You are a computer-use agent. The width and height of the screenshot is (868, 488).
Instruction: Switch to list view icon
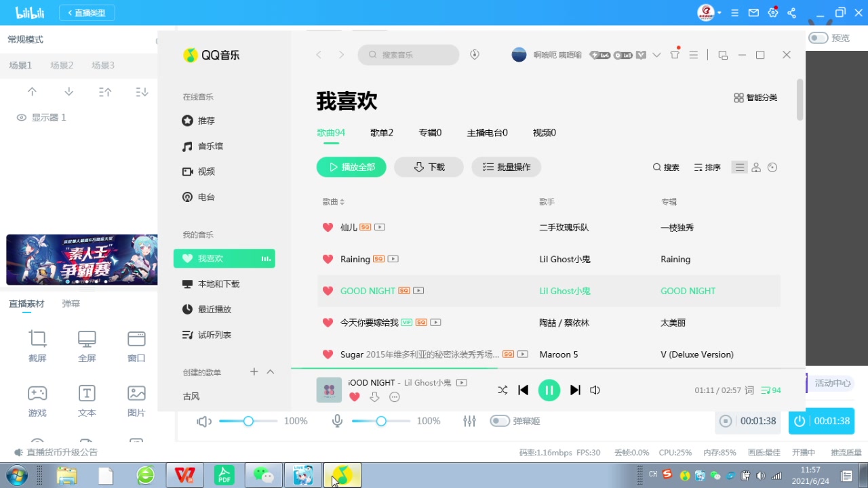tap(740, 167)
